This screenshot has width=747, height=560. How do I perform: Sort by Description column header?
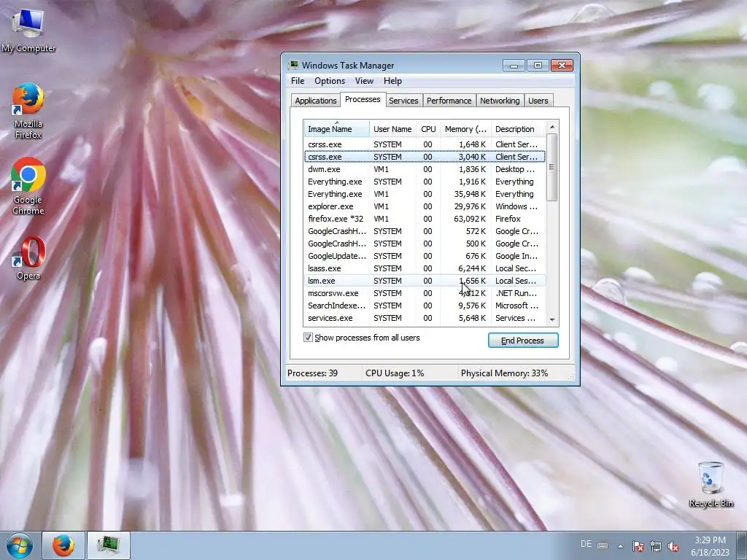[519, 129]
